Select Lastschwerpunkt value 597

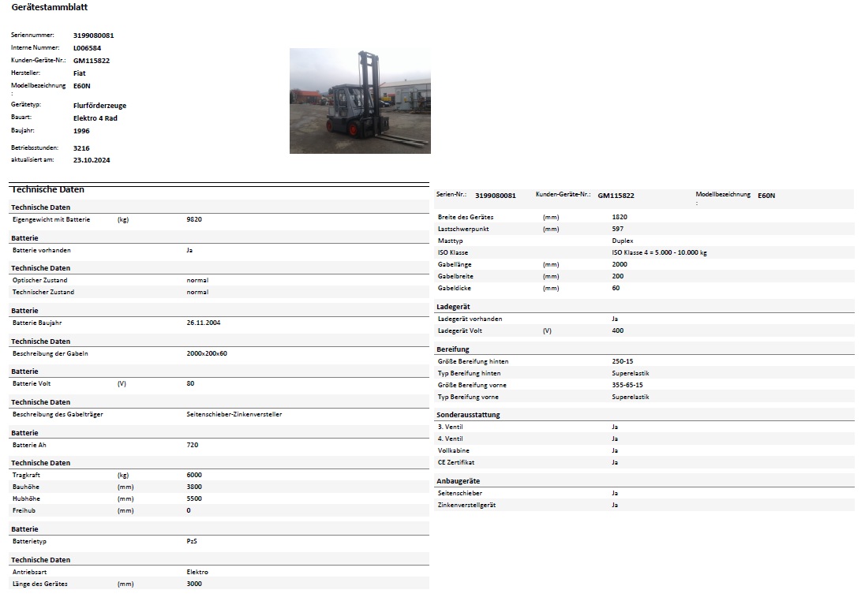point(617,229)
